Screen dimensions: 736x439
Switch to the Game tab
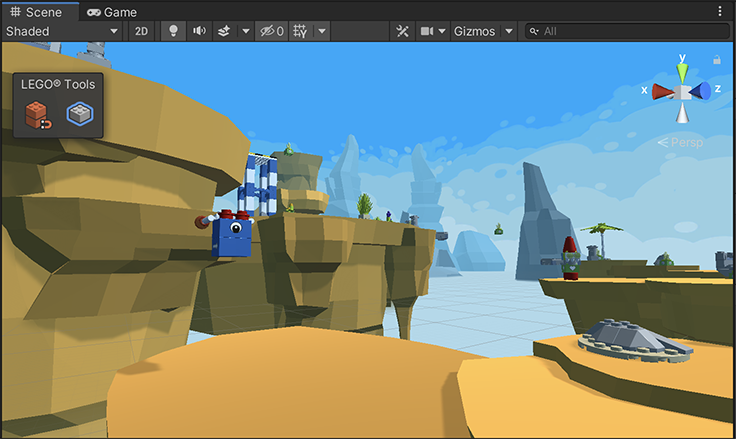pyautogui.click(x=112, y=12)
